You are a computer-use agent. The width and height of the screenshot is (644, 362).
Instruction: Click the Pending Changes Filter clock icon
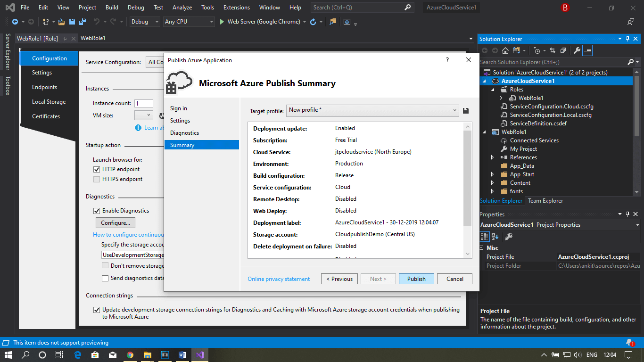(537, 50)
